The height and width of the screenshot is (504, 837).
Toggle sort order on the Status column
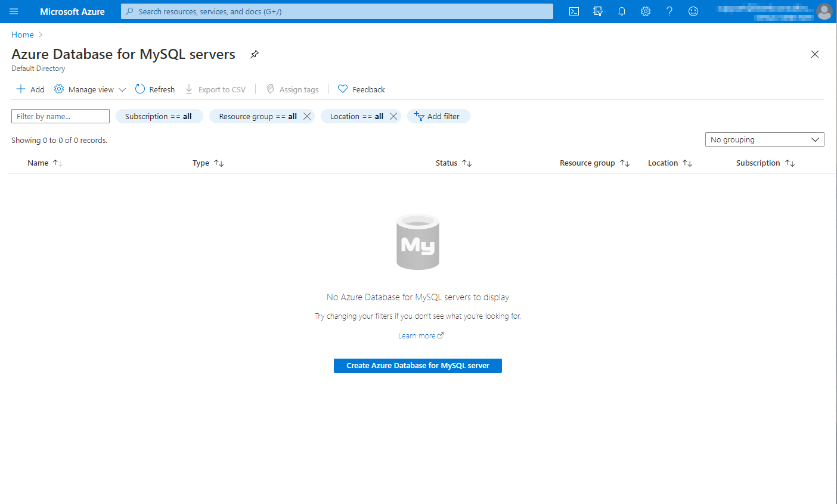coord(467,163)
